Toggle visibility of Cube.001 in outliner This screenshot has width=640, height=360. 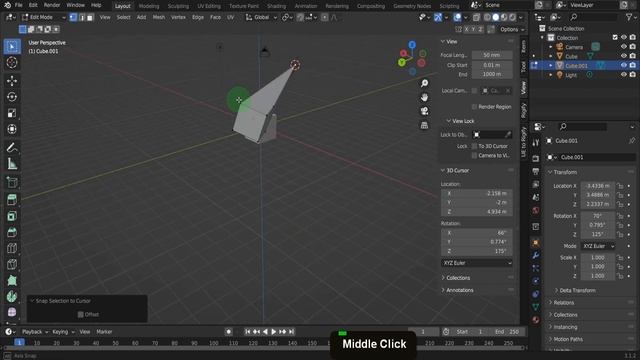(624, 65)
